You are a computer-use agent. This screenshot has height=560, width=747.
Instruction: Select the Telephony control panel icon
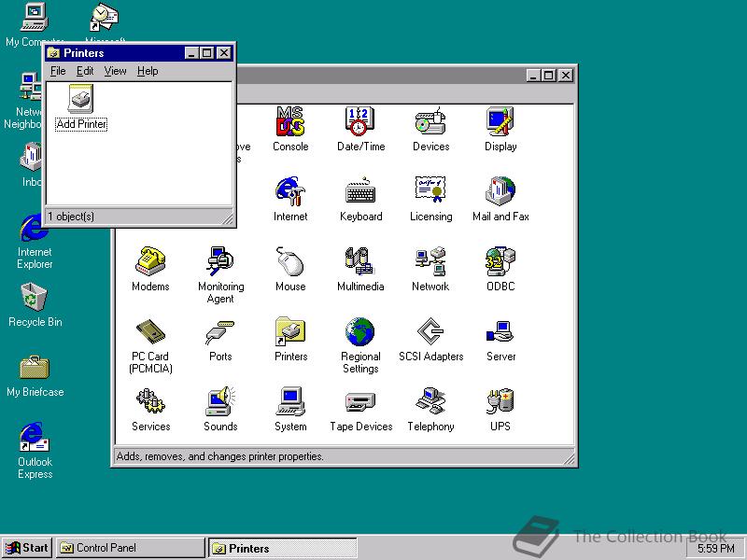tap(430, 401)
